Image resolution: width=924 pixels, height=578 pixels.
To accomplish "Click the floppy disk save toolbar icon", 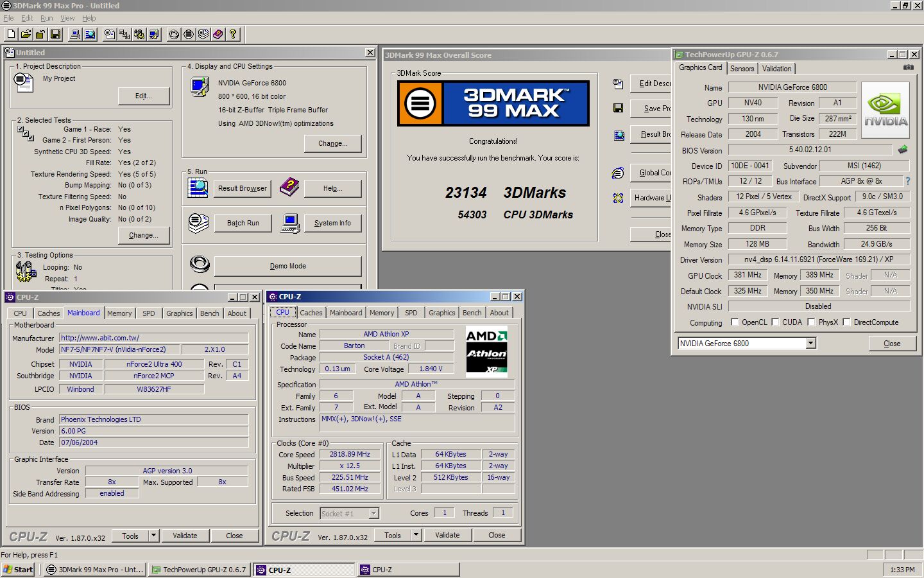I will 55,34.
